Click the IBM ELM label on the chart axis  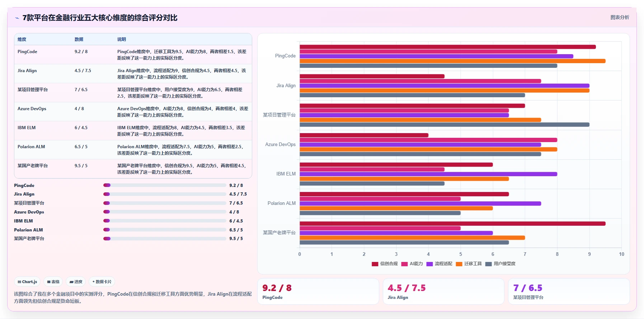point(286,174)
